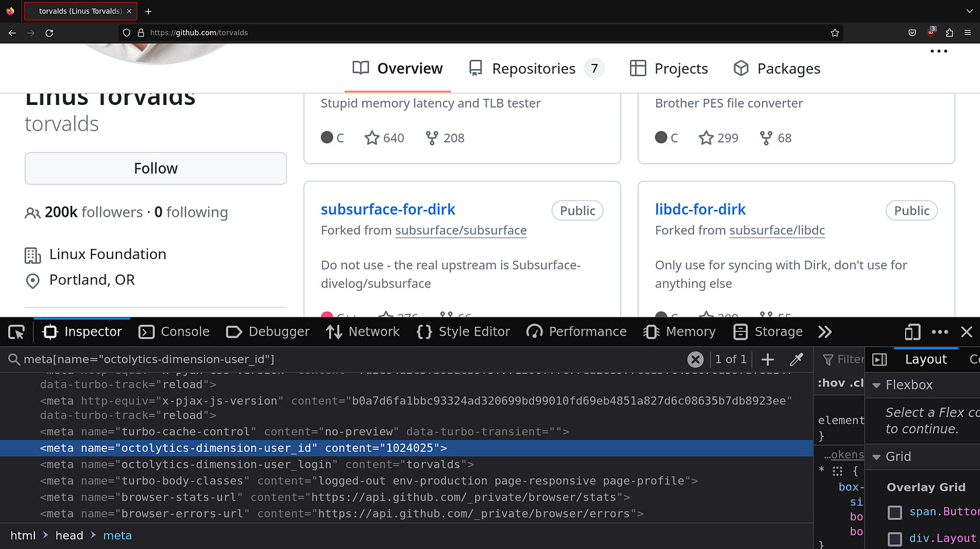This screenshot has width=980, height=549.
Task: Open the subsurface-for-dirk repository link
Action: point(388,209)
